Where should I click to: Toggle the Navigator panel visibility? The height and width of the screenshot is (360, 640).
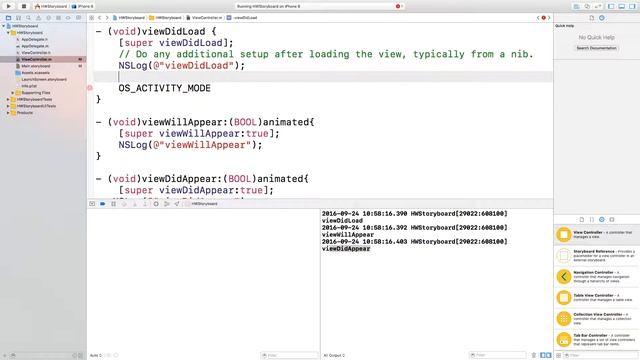pos(611,7)
